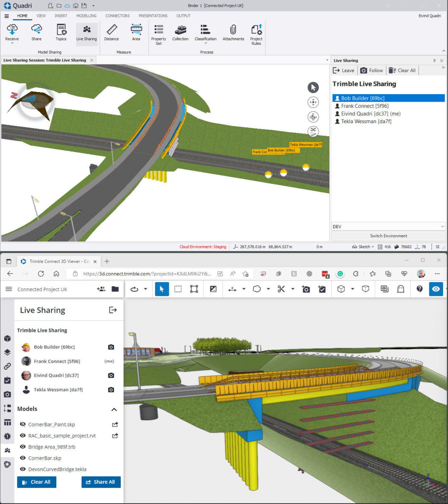Select the Area measure tool
This screenshot has height=504, width=448.
136,32
